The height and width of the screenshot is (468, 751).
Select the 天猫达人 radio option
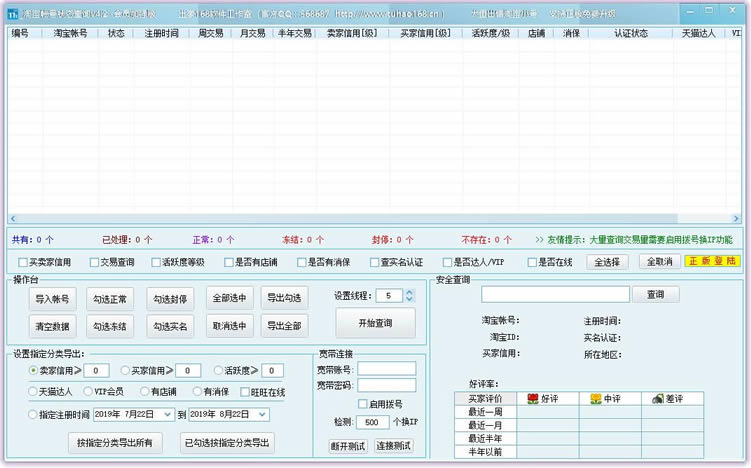pos(33,391)
